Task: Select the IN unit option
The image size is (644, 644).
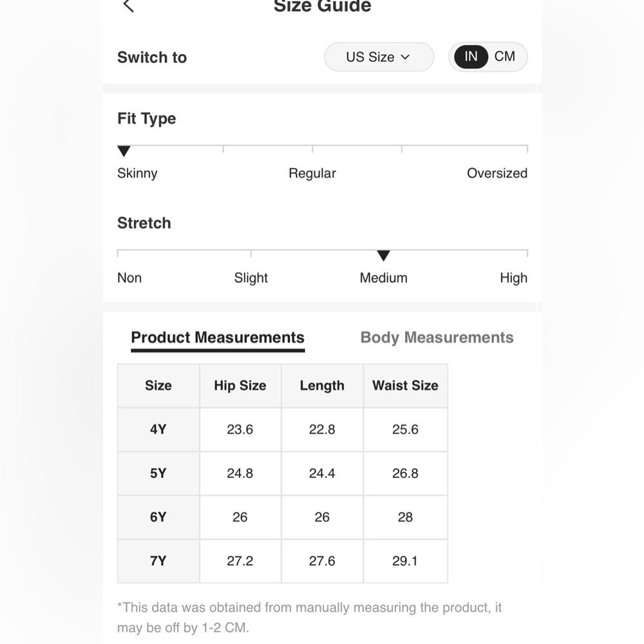Action: click(471, 56)
